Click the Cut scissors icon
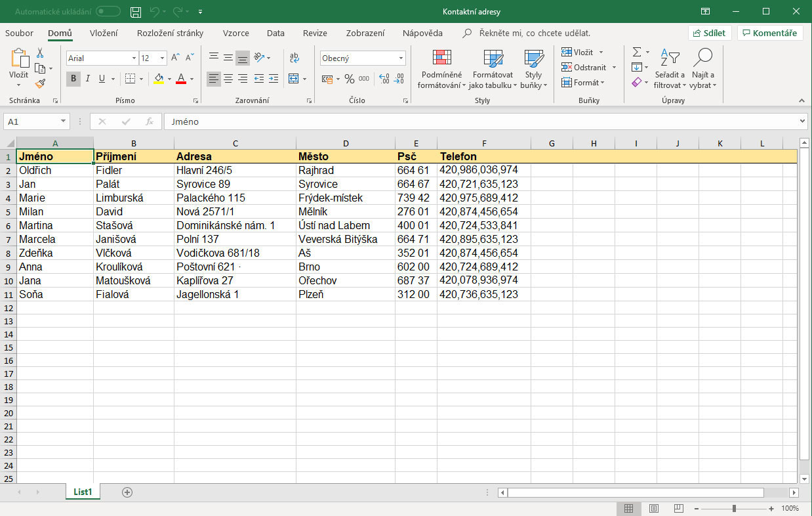 click(x=41, y=53)
